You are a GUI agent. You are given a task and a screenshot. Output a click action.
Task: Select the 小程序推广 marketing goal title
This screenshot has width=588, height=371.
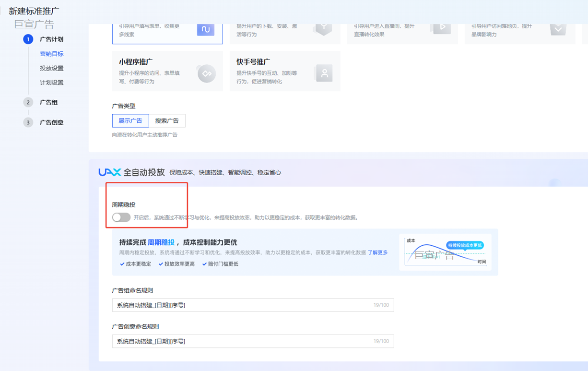tap(136, 62)
